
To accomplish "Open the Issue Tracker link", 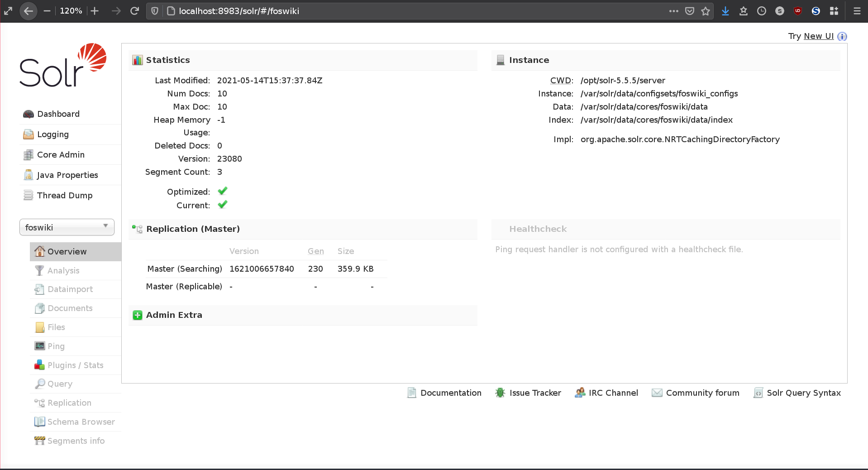I will 535,393.
